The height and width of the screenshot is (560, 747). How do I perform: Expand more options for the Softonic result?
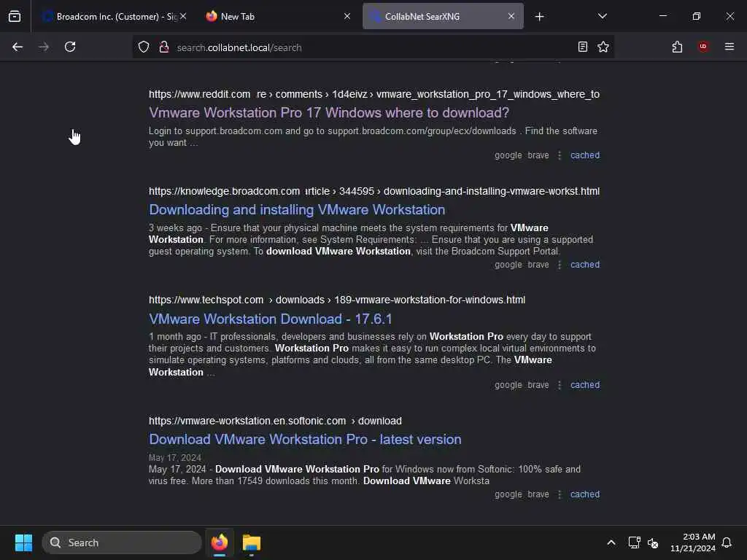[560, 494]
